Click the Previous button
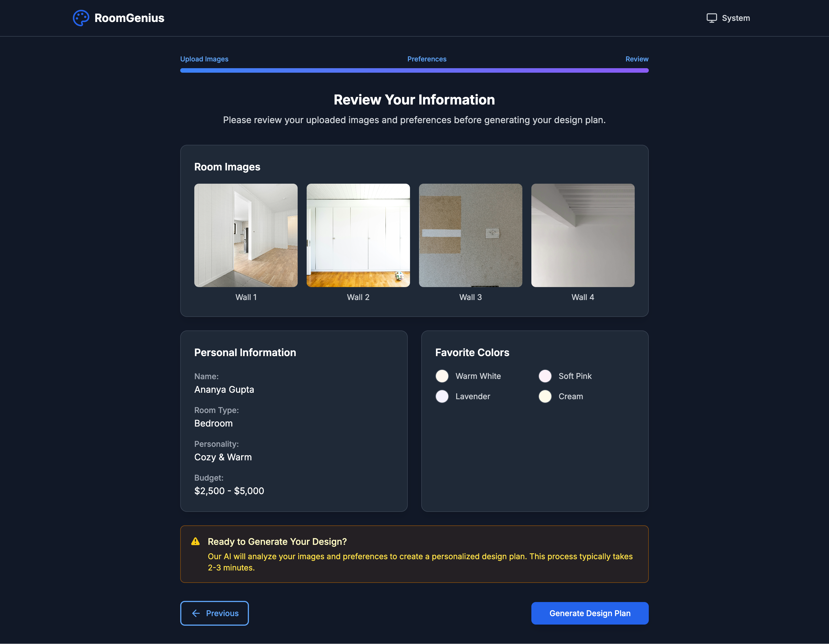Viewport: 829px width, 644px height. click(x=215, y=613)
